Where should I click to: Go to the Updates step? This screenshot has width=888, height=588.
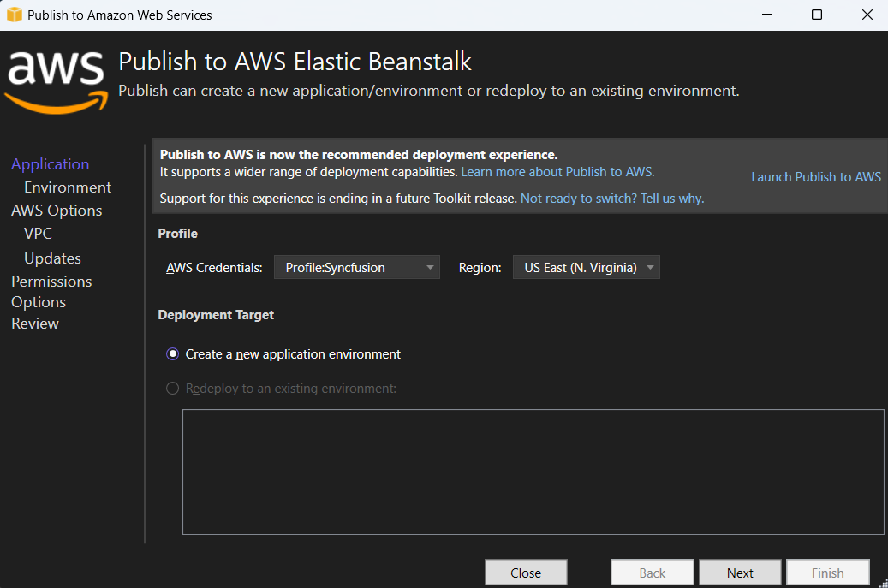pyautogui.click(x=53, y=258)
